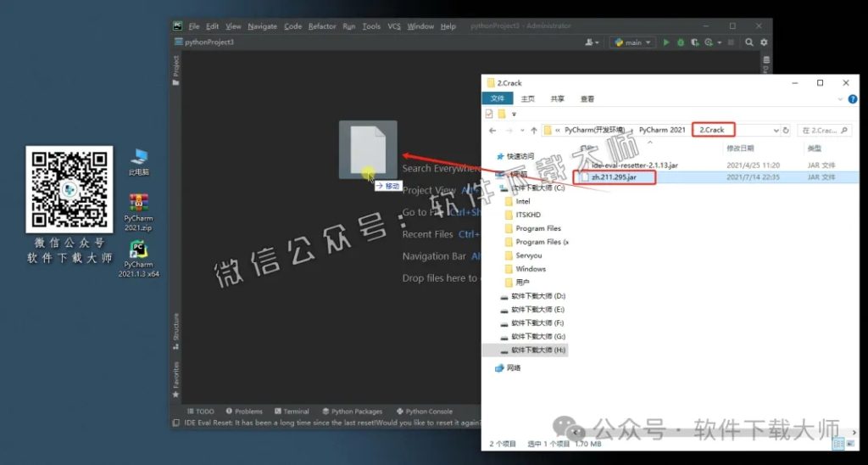Open the Run menu in PyCharm

pos(348,26)
